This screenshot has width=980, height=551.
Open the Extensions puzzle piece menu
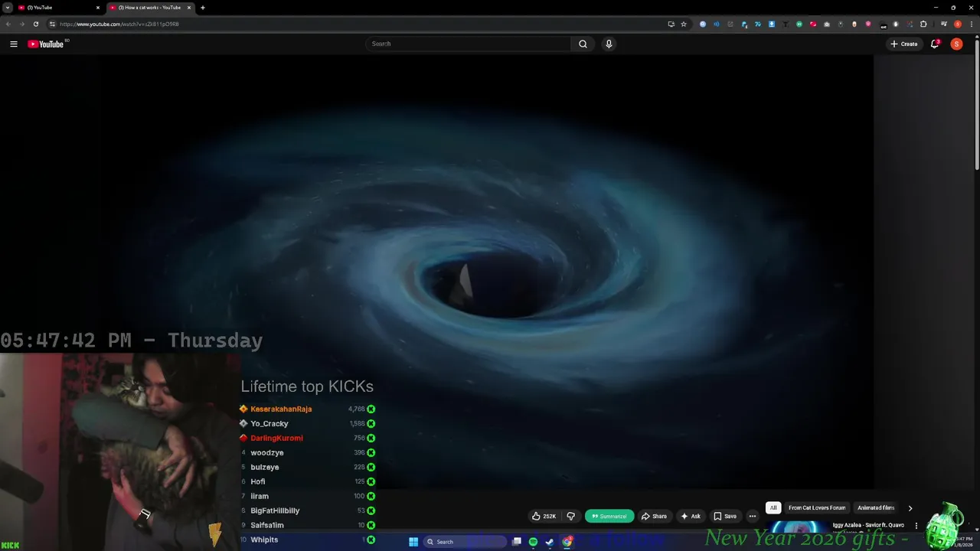click(923, 24)
